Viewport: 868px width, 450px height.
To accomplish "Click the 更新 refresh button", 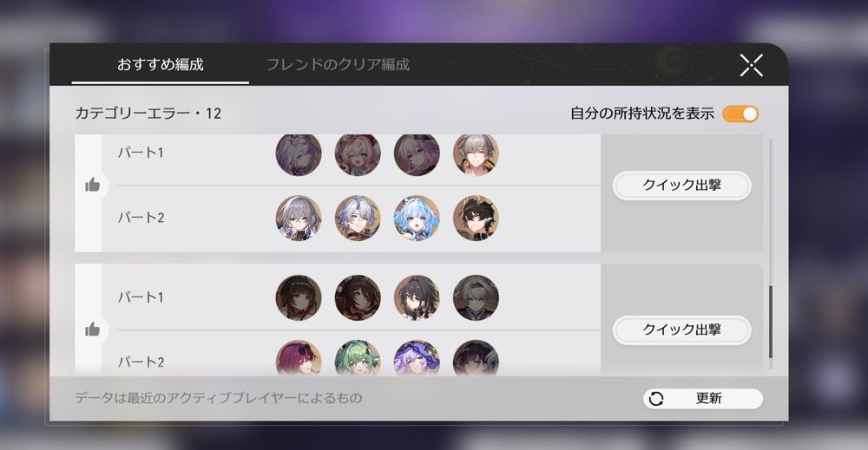I will pos(703,399).
